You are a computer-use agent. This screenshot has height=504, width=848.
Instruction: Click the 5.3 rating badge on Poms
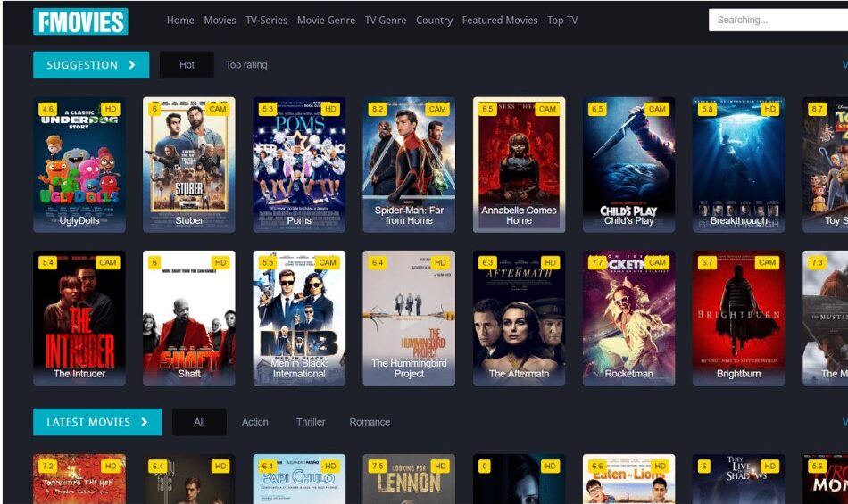point(268,109)
